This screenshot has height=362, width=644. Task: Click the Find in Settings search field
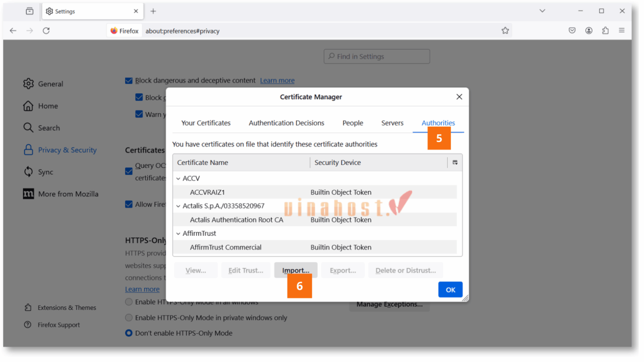pyautogui.click(x=376, y=56)
